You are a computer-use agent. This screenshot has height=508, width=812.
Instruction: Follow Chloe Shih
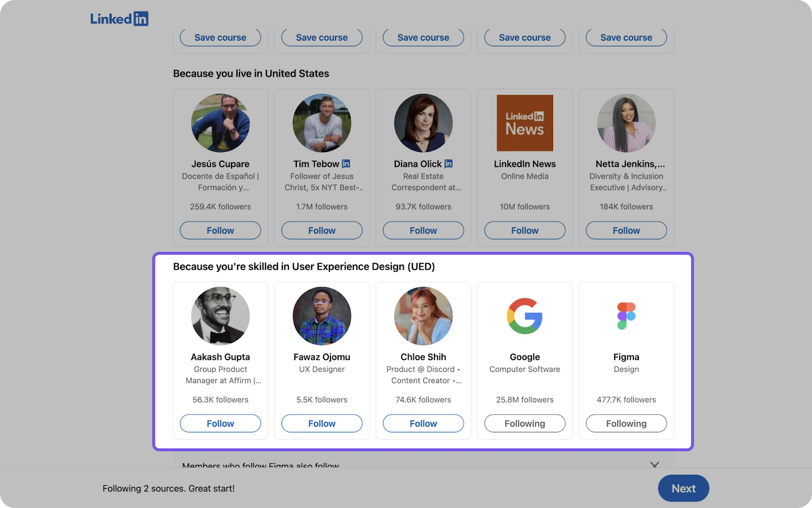[423, 423]
